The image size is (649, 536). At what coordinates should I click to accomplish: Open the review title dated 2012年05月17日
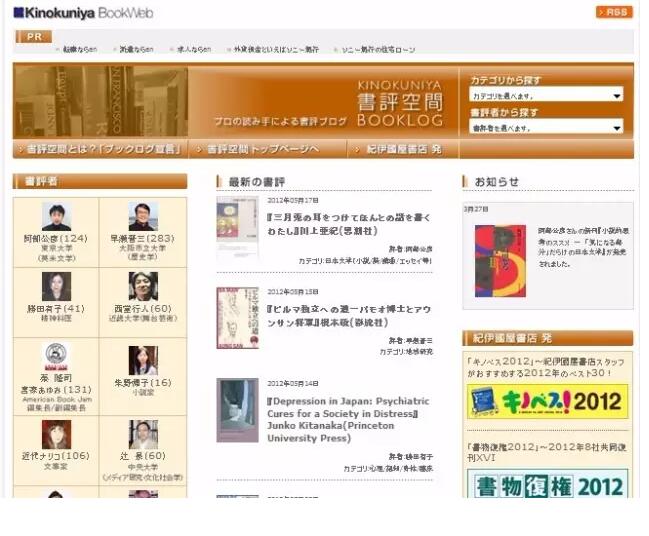point(349,224)
